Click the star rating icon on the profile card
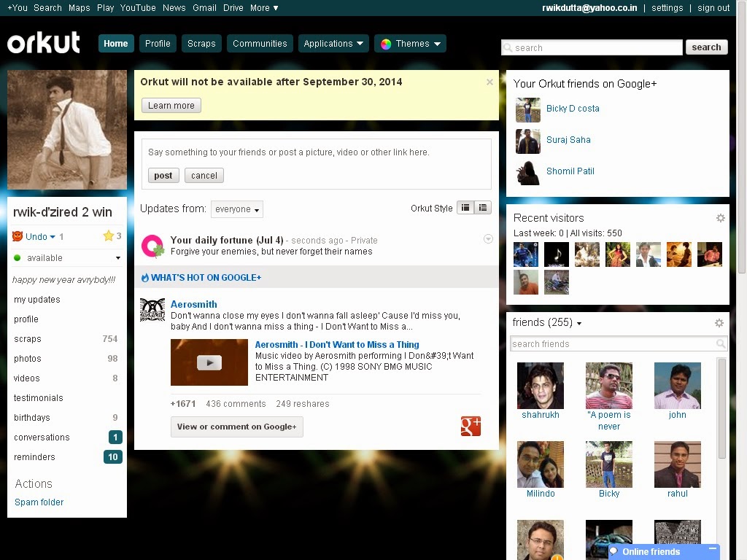Image resolution: width=747 pixels, height=560 pixels. pyautogui.click(x=109, y=236)
